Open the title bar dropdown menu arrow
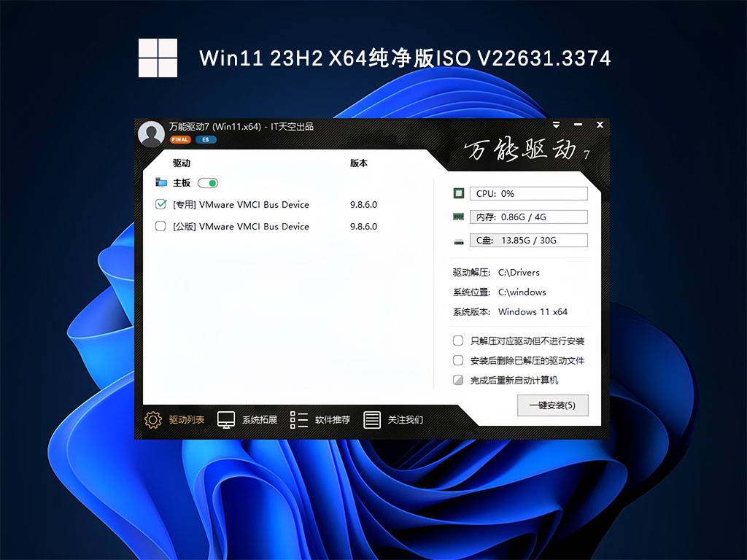Screen dimensions: 747x560 [557, 125]
